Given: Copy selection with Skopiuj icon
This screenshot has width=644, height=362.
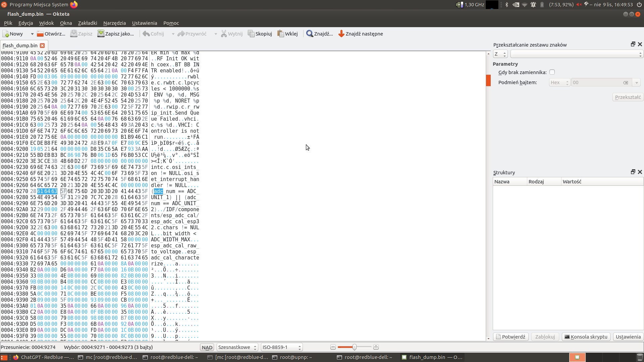Looking at the screenshot, I should click(x=251, y=34).
